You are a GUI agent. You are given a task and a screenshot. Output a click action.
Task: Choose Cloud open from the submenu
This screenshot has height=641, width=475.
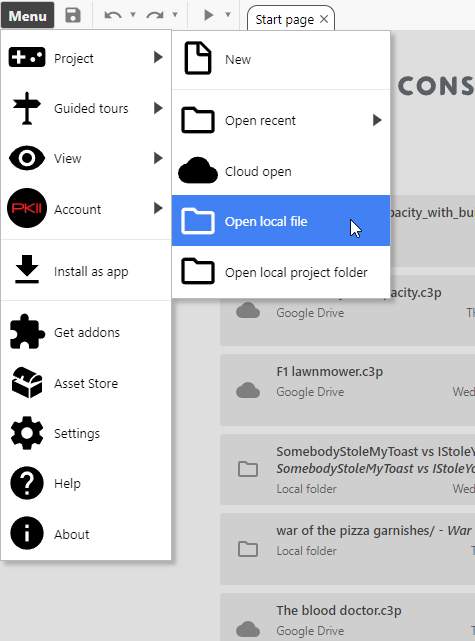coord(281,171)
